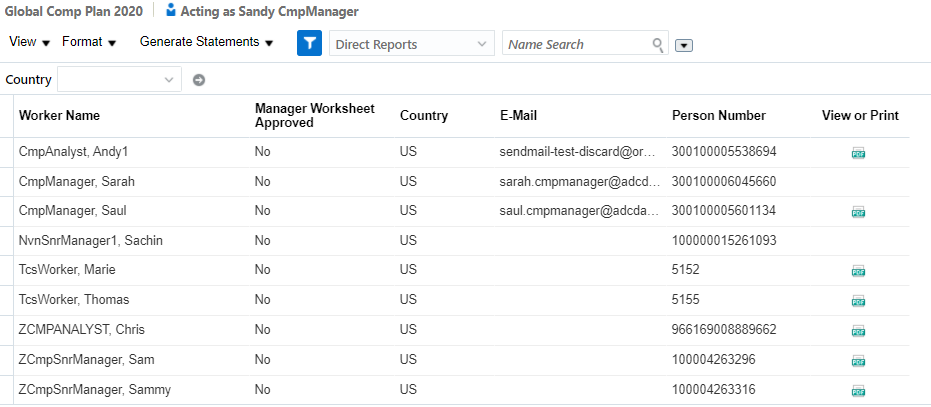The image size is (931, 407).
Task: Sort by the Person Number column header
Action: (718, 115)
